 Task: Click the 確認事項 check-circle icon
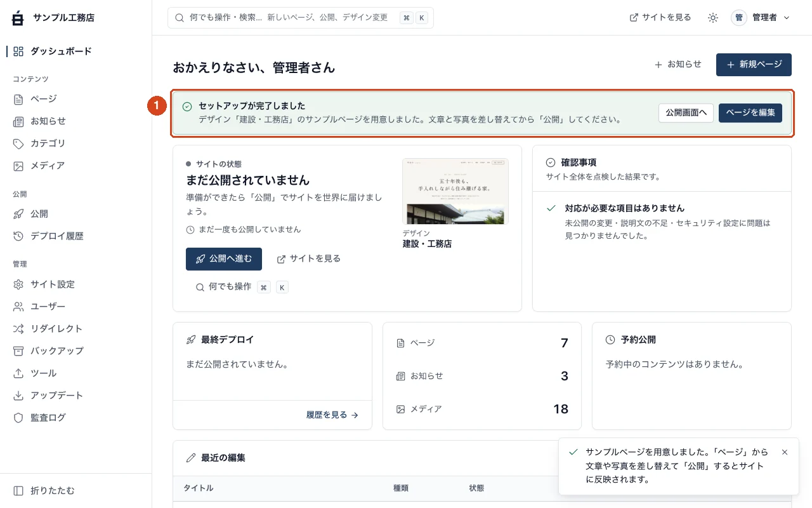tap(551, 163)
